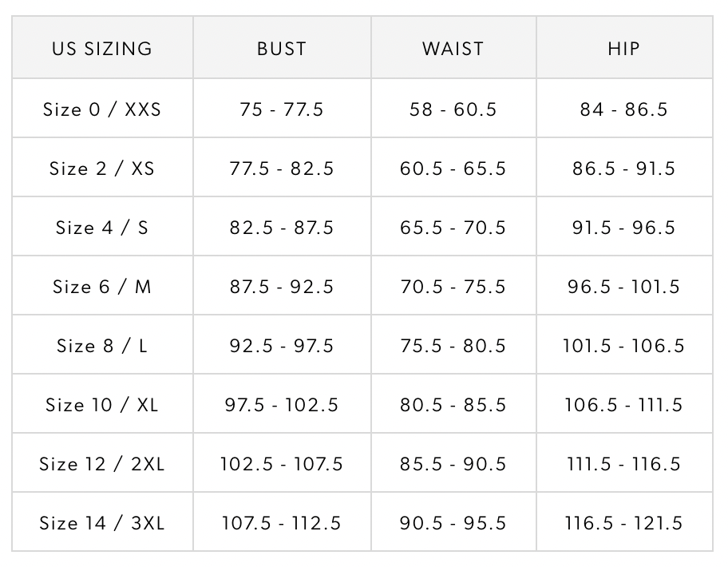Click the US SIZING column header
This screenshot has height=567, width=728.
coord(102,49)
